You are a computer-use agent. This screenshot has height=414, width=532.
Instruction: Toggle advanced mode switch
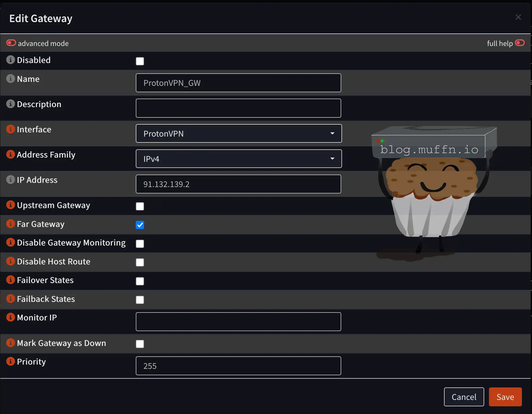(11, 43)
